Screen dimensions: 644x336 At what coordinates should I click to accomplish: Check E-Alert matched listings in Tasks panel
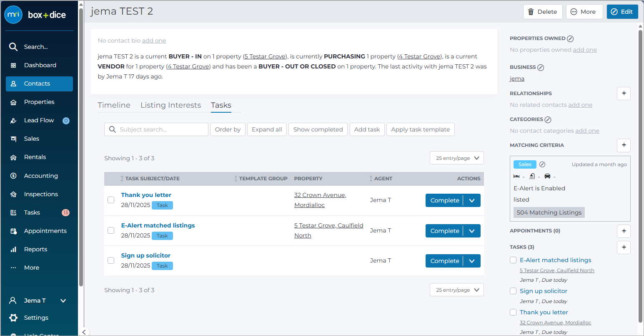tap(513, 260)
